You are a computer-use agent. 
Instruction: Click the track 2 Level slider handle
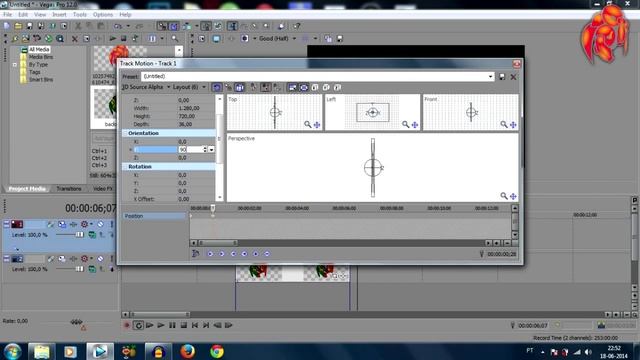click(x=79, y=269)
